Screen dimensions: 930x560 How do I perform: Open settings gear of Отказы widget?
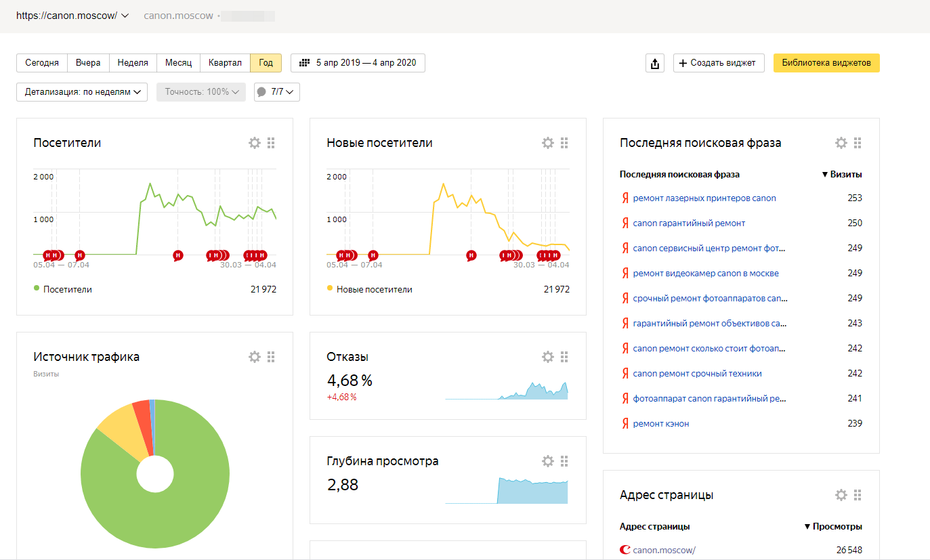(x=547, y=357)
